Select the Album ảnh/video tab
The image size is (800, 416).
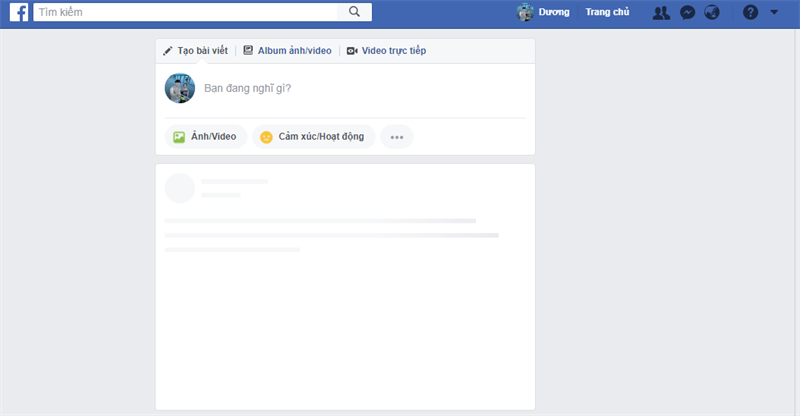pyautogui.click(x=287, y=51)
